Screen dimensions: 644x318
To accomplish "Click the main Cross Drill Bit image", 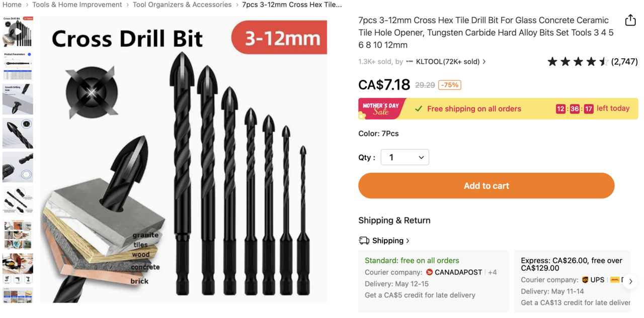I will [x=184, y=161].
